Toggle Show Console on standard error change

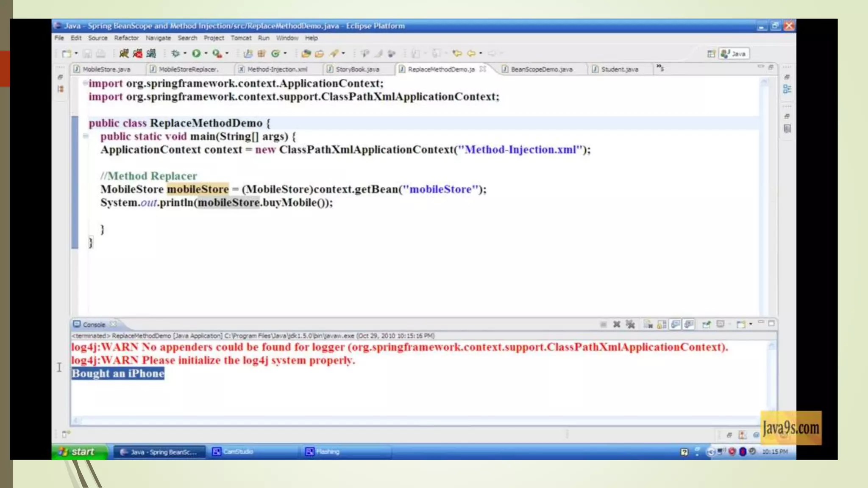click(689, 324)
